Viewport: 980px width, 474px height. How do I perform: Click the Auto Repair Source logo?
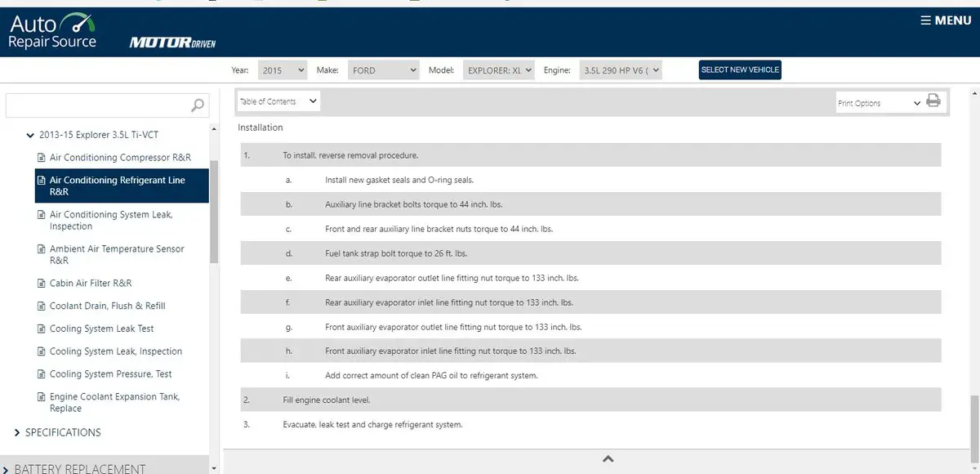pyautogui.click(x=53, y=31)
